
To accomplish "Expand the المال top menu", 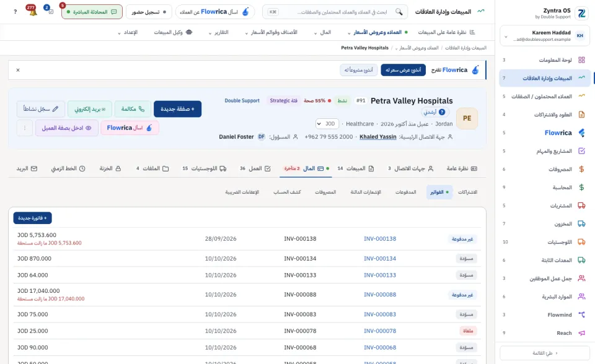I will tap(322, 32).
